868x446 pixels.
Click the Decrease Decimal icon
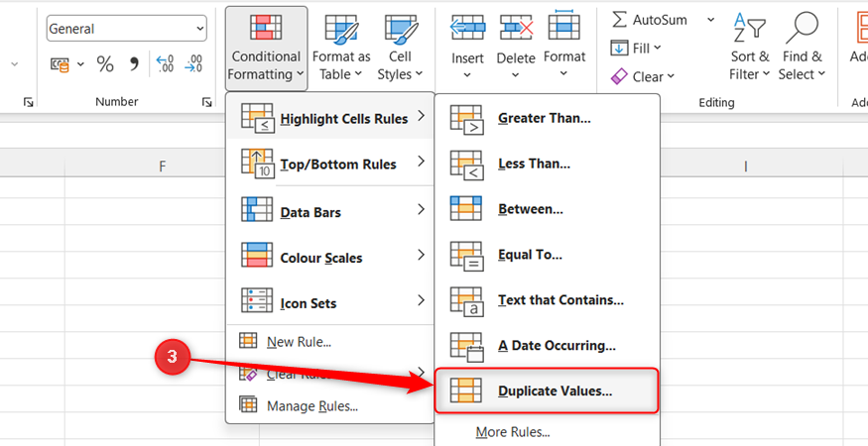point(193,64)
